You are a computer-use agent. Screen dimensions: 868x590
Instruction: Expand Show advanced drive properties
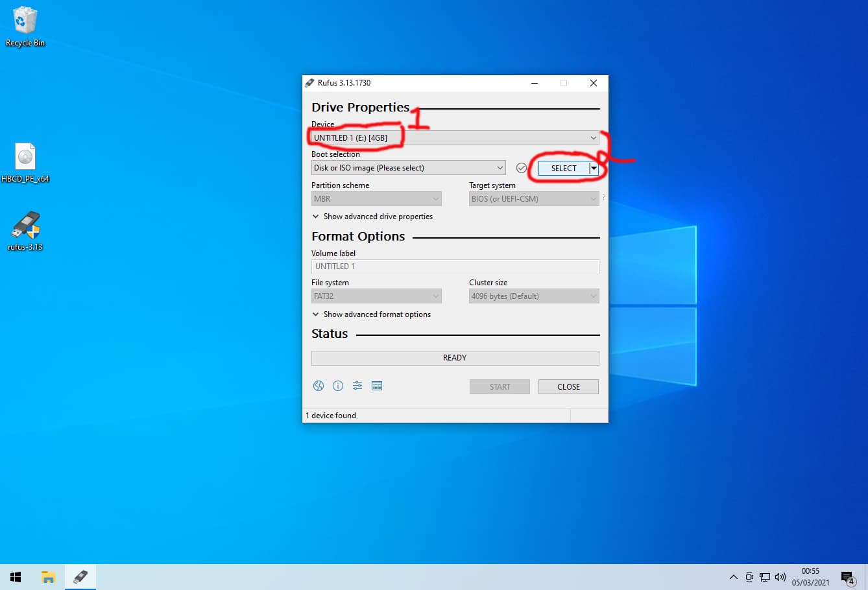click(x=372, y=217)
